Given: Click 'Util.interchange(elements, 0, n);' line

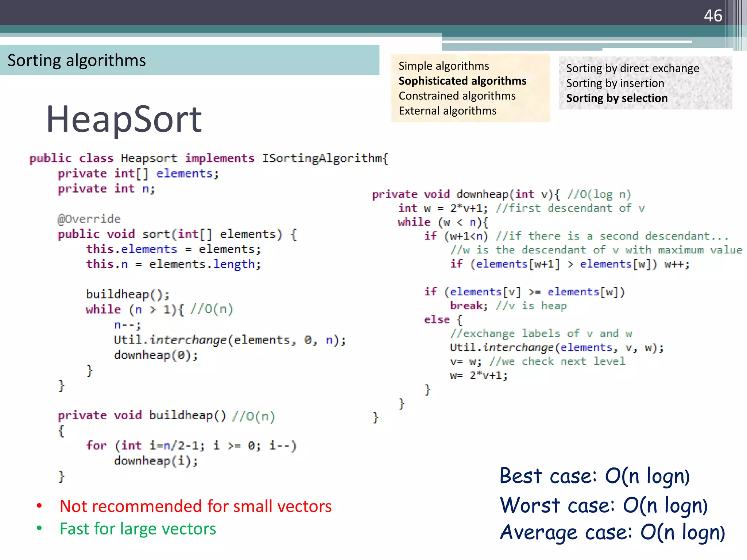Looking at the screenshot, I should pos(230,340).
